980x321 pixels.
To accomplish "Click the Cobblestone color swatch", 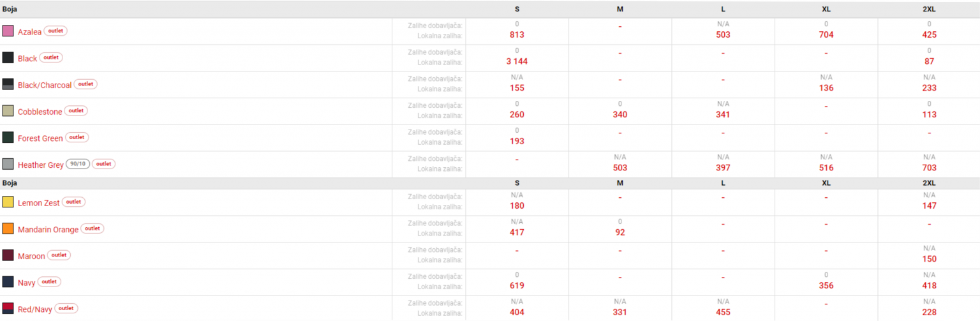I will 8,111.
